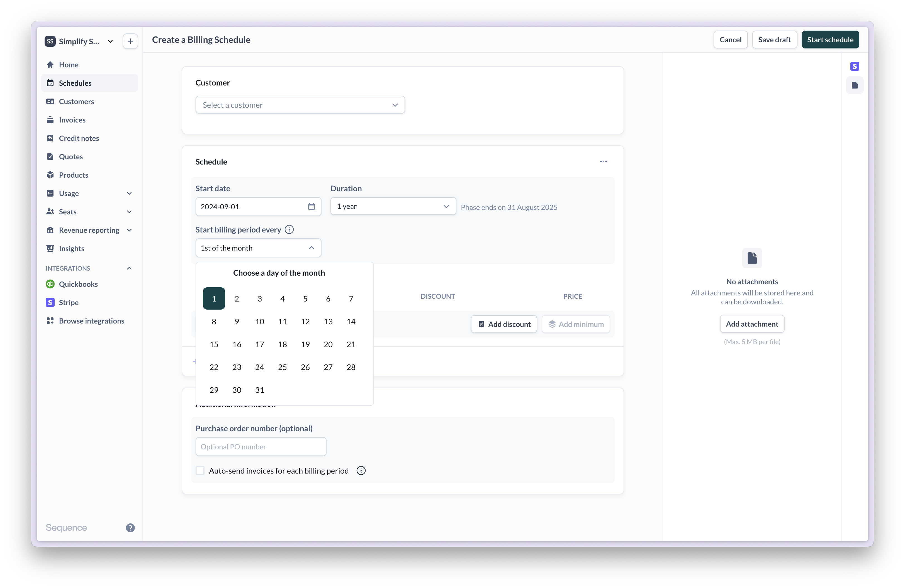The image size is (905, 588).
Task: Select day 24 in day picker
Action: coord(259,367)
